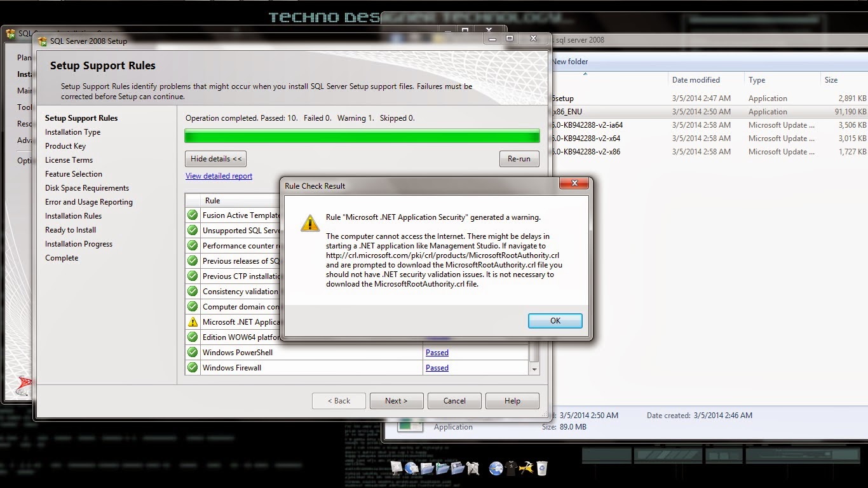Viewport: 868px width, 488px height.
Task: Click the green check icon beside Consistency validation
Action: pos(193,291)
